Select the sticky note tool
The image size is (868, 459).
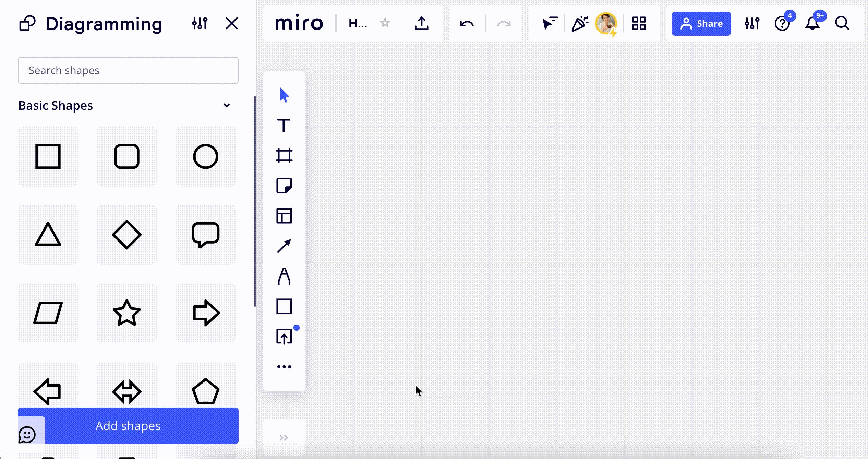pyautogui.click(x=284, y=186)
